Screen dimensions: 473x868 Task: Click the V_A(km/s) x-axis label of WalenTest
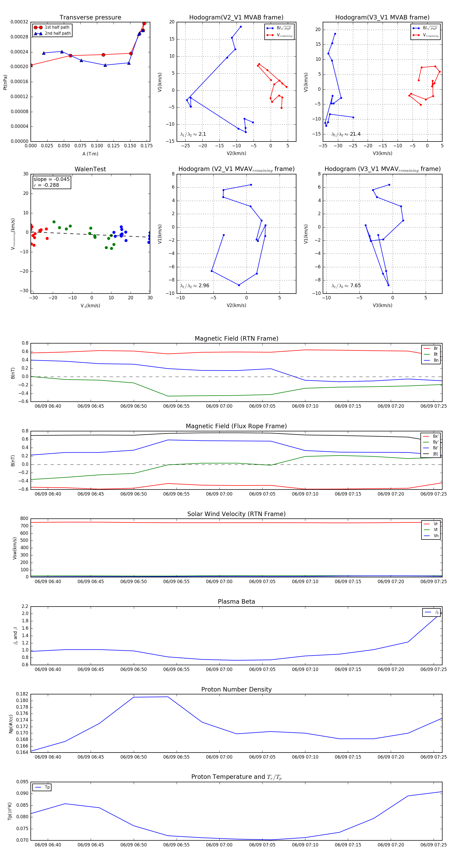(x=90, y=306)
